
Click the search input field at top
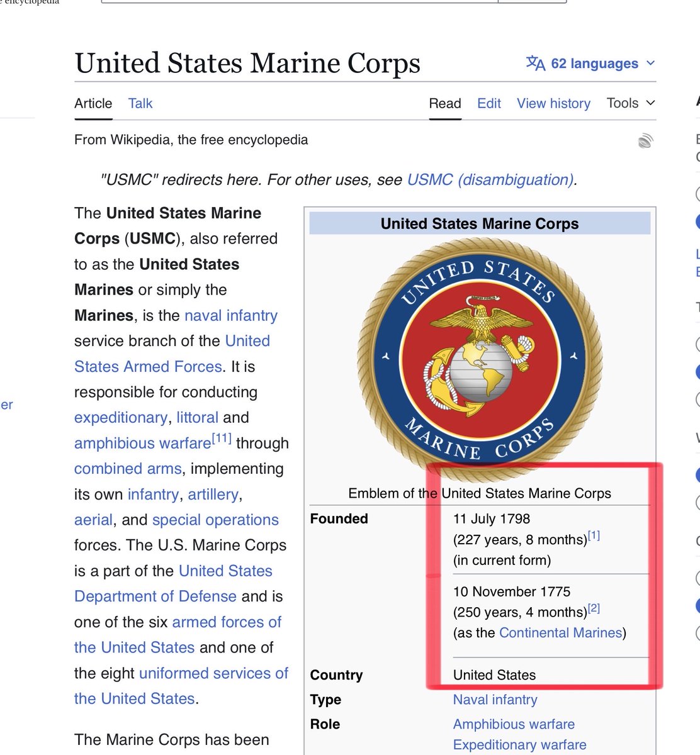(300, 2)
